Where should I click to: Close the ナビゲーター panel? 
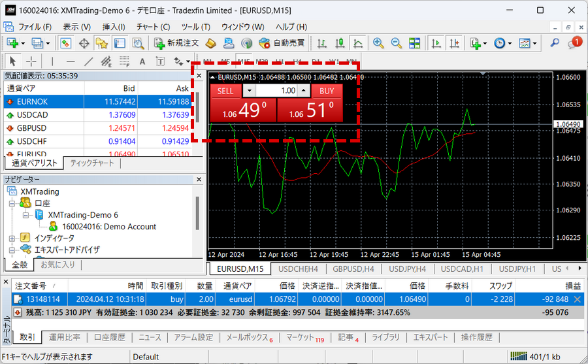[199, 179]
